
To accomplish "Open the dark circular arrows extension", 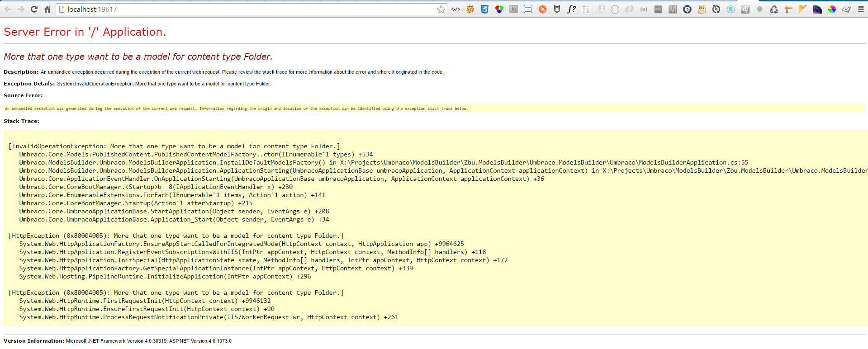I will [716, 9].
